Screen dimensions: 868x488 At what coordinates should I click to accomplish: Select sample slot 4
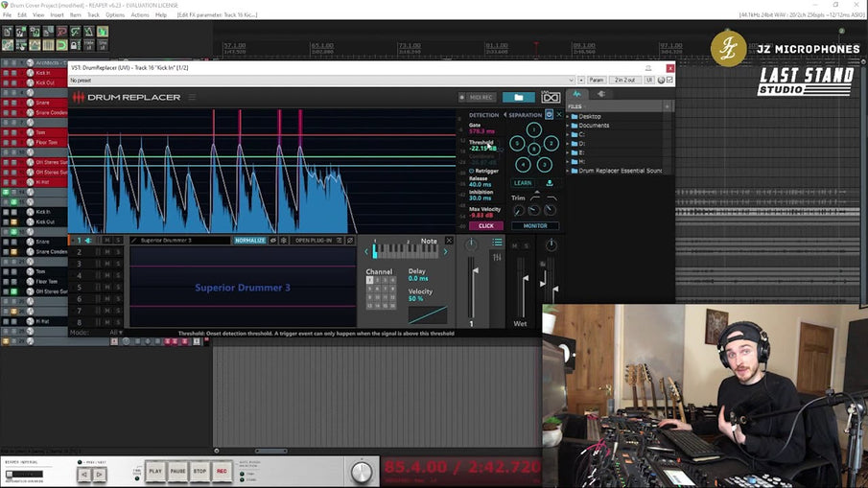(x=80, y=275)
